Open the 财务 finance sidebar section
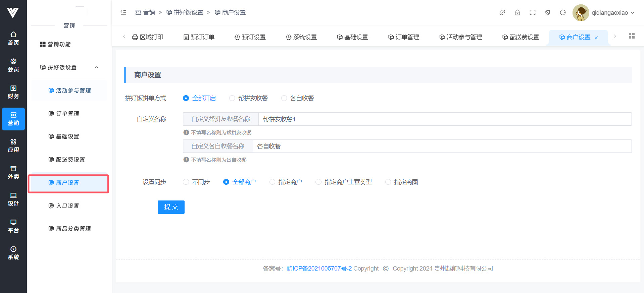Screen dimensions: 644x293 coord(13,92)
